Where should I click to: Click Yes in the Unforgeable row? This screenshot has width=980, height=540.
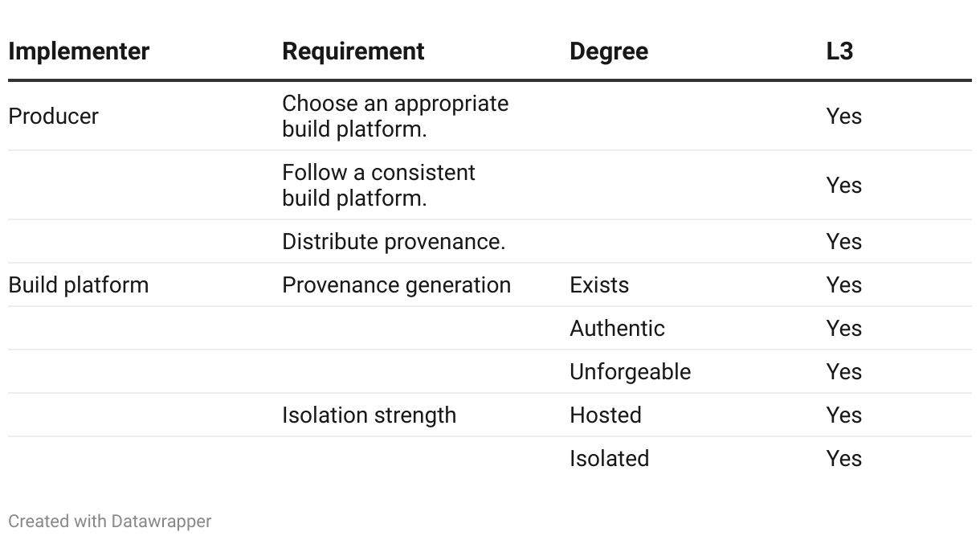click(x=843, y=372)
